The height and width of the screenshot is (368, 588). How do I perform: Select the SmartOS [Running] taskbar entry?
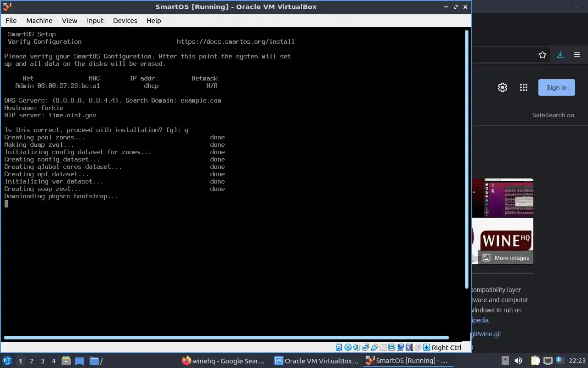point(407,361)
